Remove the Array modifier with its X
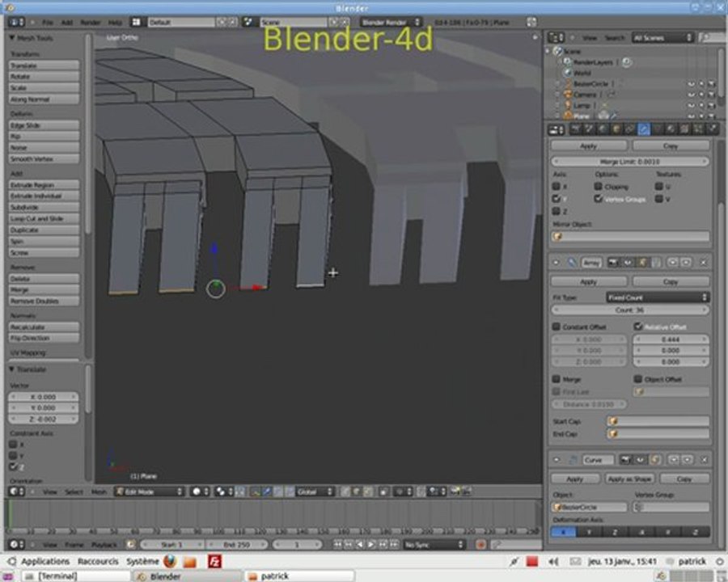Image resolution: width=728 pixels, height=582 pixels. (704, 263)
